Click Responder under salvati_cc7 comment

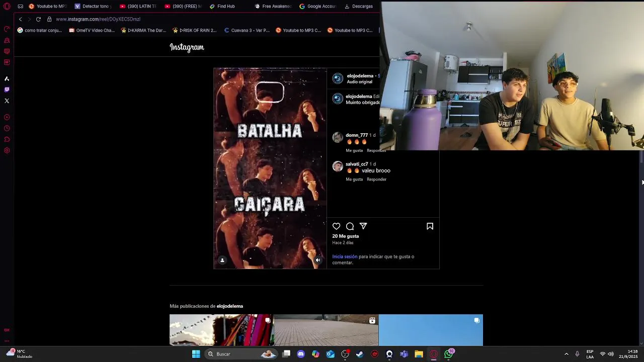[376, 179]
